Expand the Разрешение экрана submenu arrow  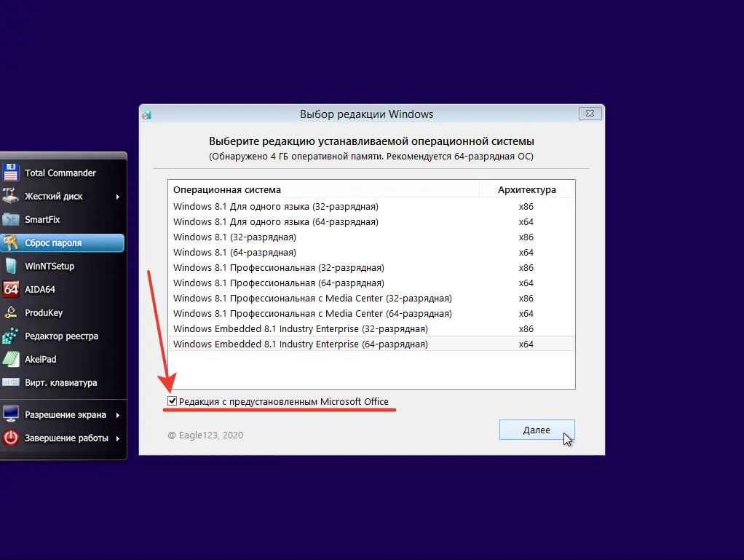click(118, 415)
